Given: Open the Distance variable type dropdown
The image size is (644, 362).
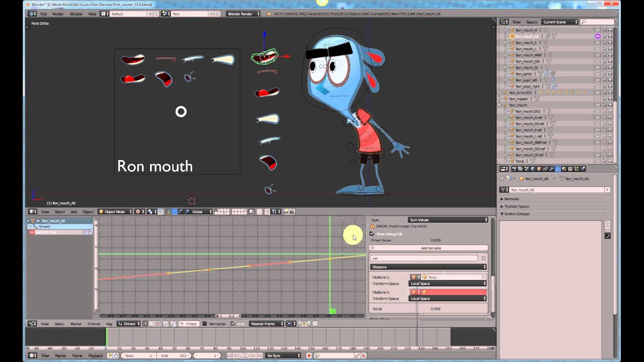Looking at the screenshot, I should click(429, 267).
